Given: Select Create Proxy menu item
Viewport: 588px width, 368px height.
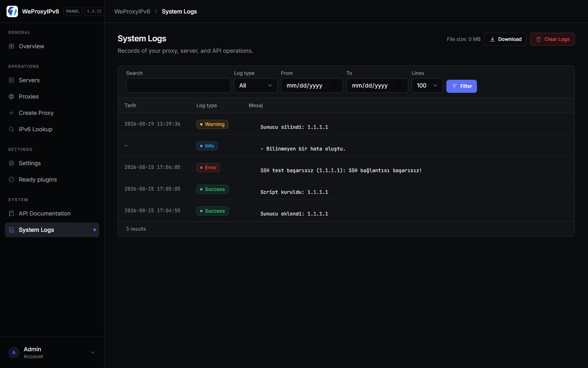Looking at the screenshot, I should coord(52,113).
